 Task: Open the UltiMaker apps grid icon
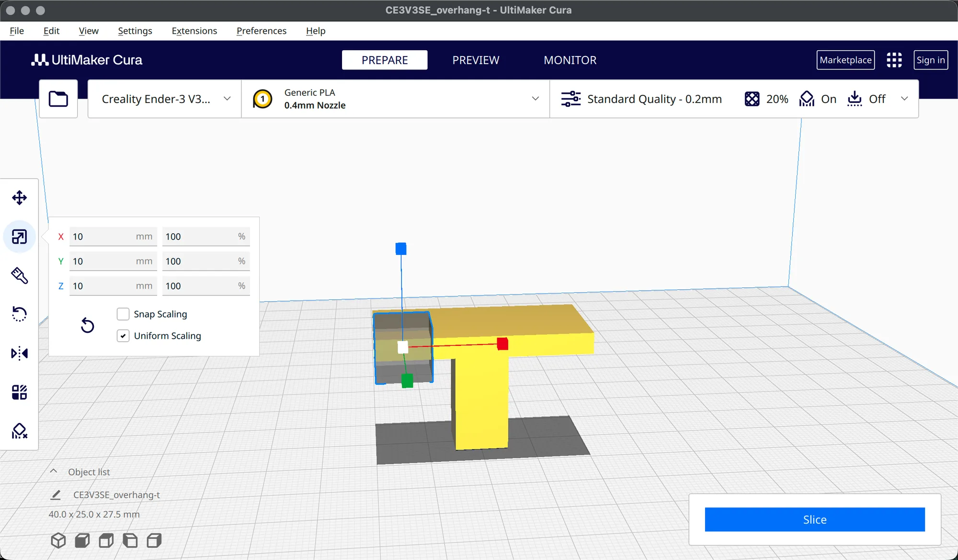tap(894, 60)
